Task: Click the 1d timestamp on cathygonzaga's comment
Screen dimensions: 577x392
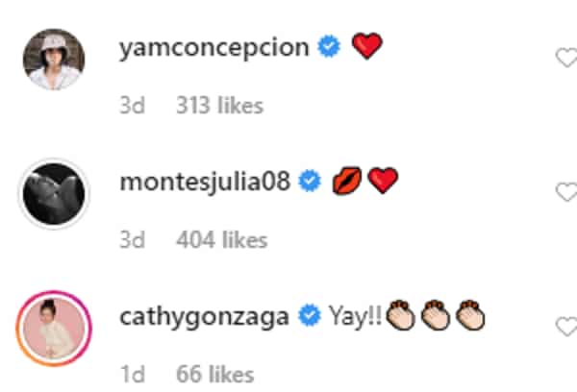Action: click(x=133, y=375)
